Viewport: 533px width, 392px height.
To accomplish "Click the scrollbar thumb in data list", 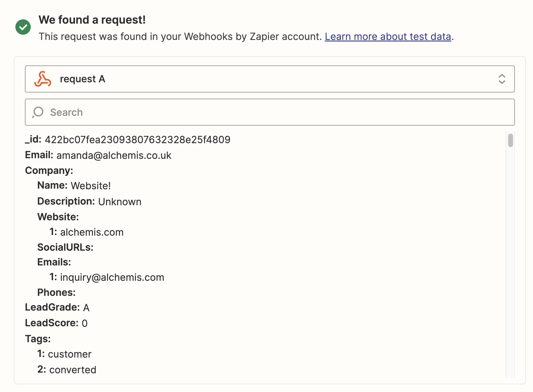I will click(x=510, y=140).
